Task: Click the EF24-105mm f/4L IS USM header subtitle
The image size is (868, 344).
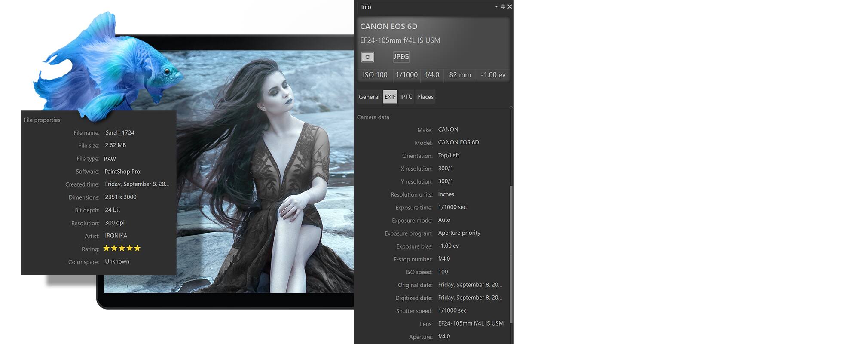Action: [400, 40]
